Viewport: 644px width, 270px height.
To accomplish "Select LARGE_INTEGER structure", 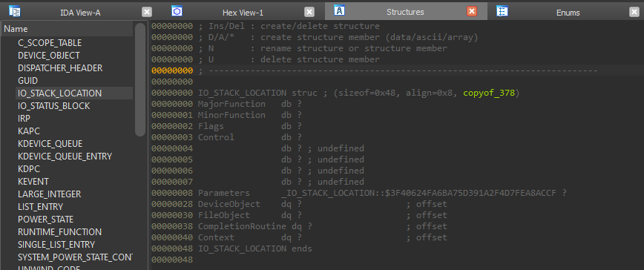I will (x=49, y=194).
